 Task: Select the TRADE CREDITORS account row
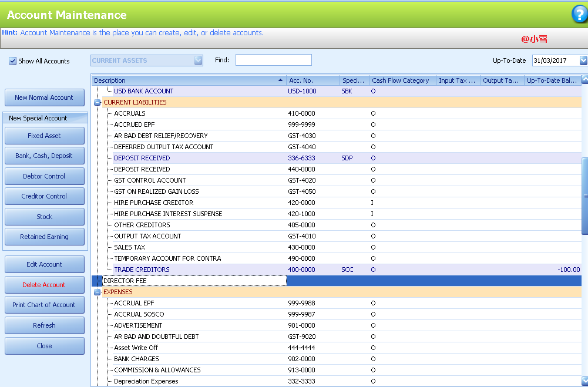pos(176,270)
